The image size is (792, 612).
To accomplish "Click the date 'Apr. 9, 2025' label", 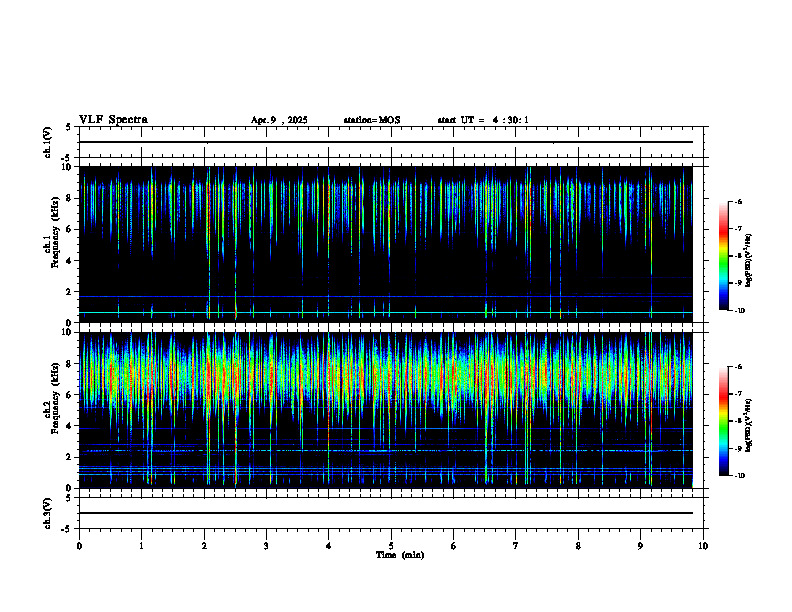I will 279,120.
